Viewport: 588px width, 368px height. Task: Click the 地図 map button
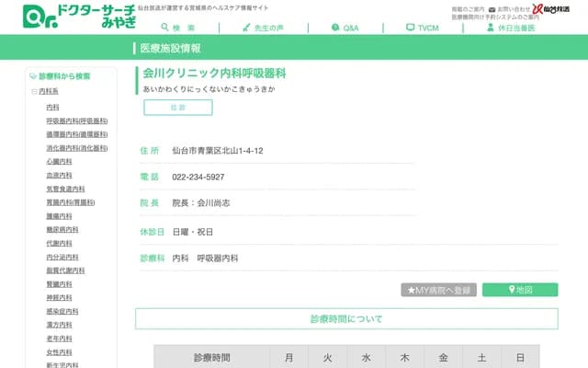[x=520, y=290]
